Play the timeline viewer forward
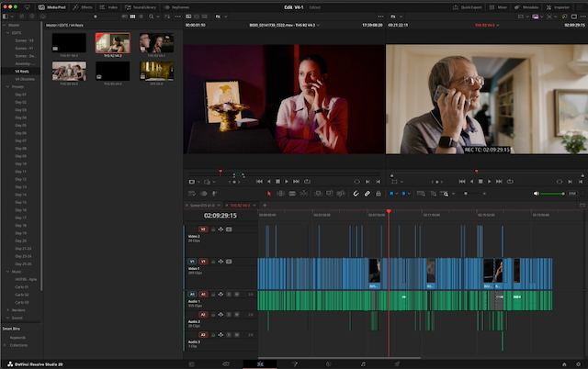This screenshot has height=369, width=588. pyautogui.click(x=489, y=182)
